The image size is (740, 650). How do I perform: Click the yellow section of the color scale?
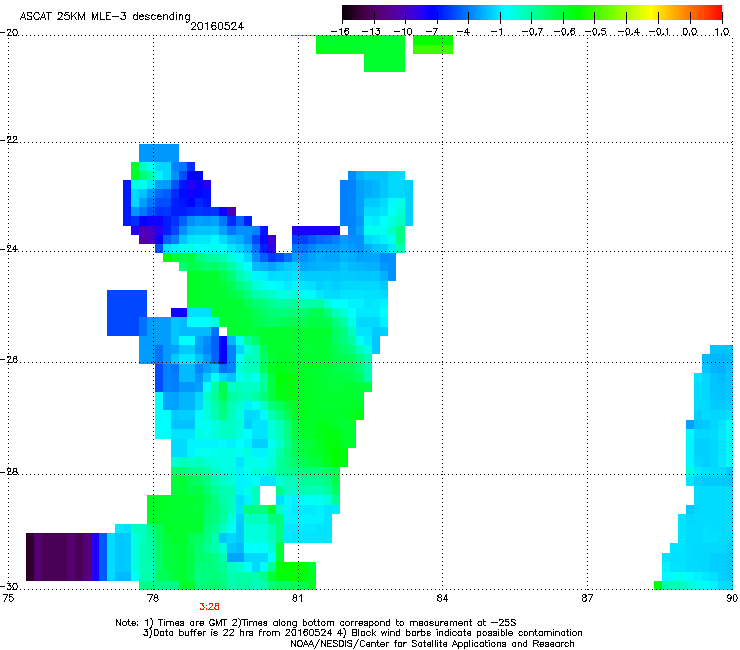[651, 13]
